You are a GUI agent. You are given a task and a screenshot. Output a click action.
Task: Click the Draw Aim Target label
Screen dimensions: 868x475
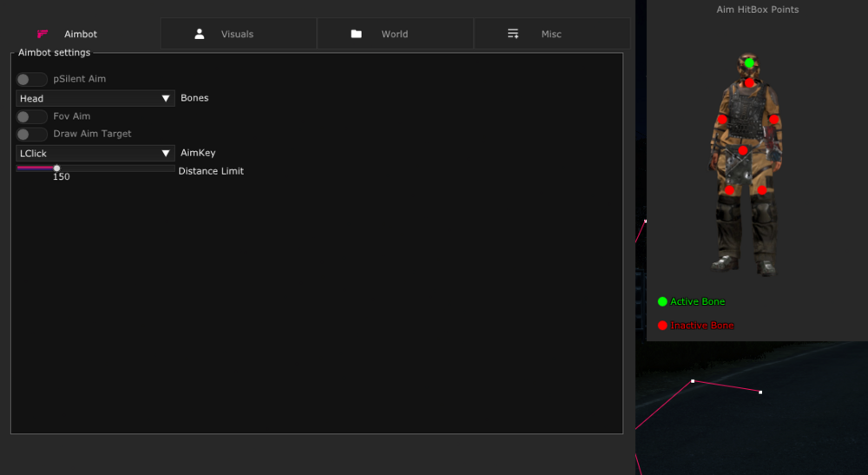click(x=92, y=134)
